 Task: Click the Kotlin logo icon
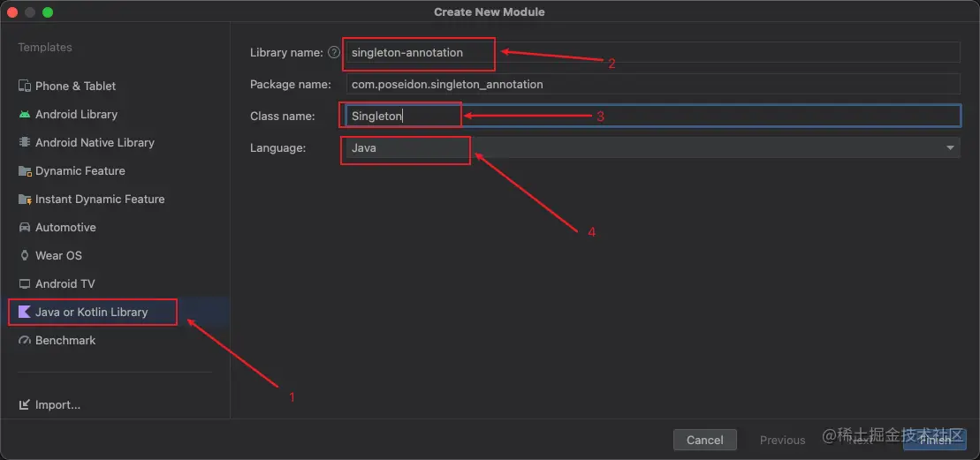[25, 312]
